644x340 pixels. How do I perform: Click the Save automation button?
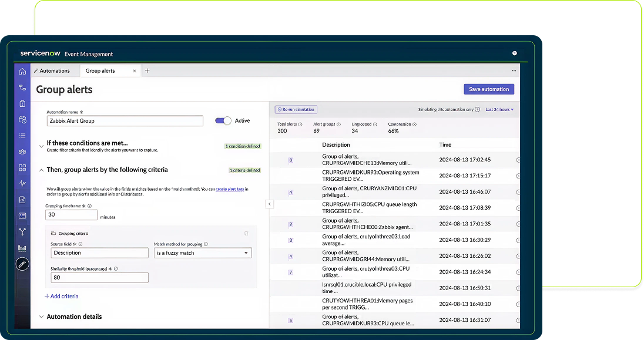(x=489, y=89)
